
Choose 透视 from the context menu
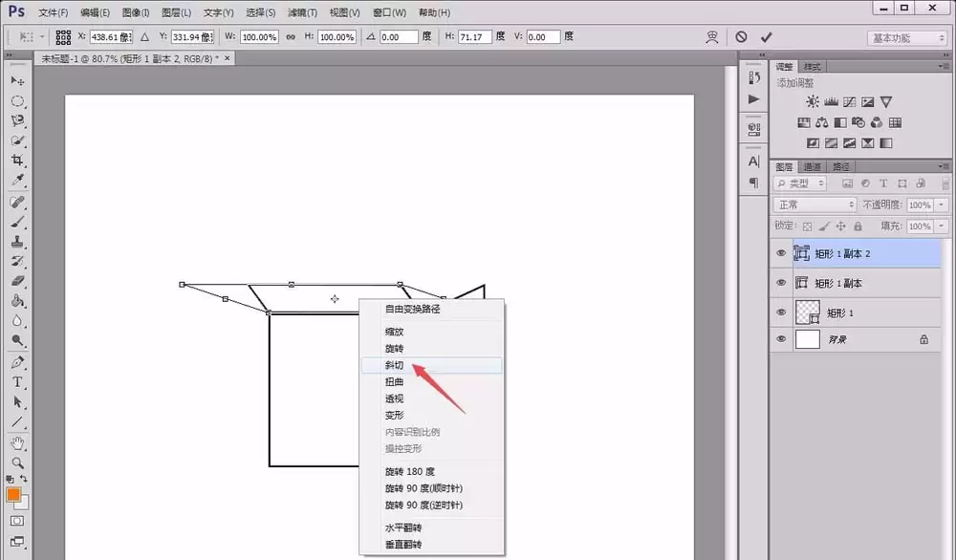pos(432,398)
